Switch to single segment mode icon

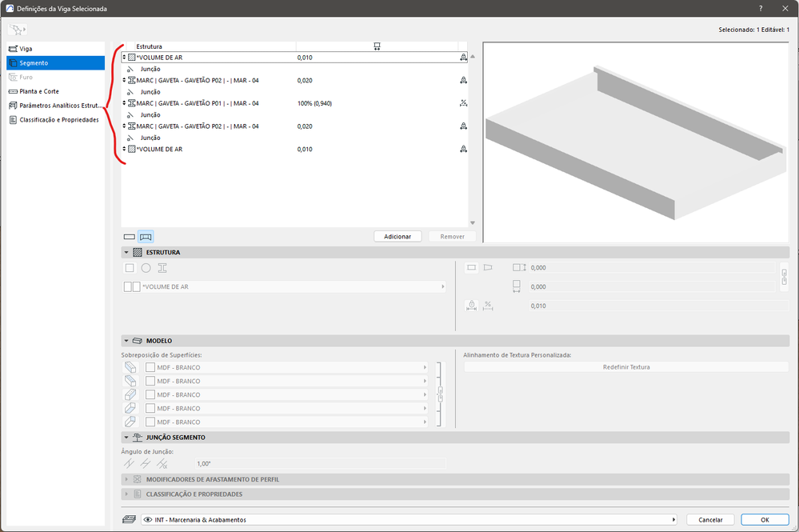pos(130,237)
